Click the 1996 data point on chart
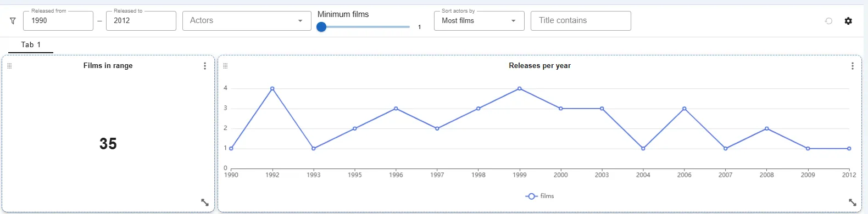Image resolution: width=868 pixels, height=214 pixels. (x=396, y=109)
